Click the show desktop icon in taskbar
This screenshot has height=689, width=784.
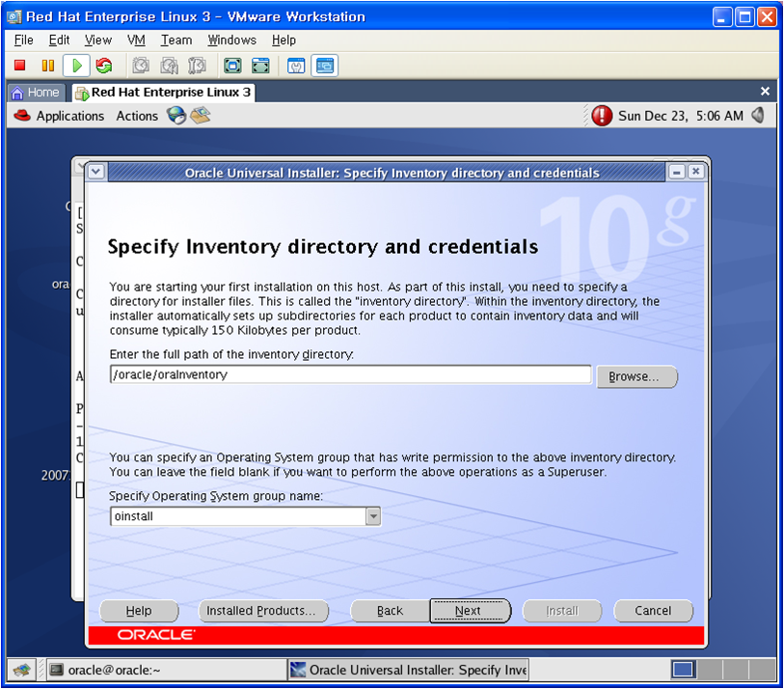pos(21,670)
